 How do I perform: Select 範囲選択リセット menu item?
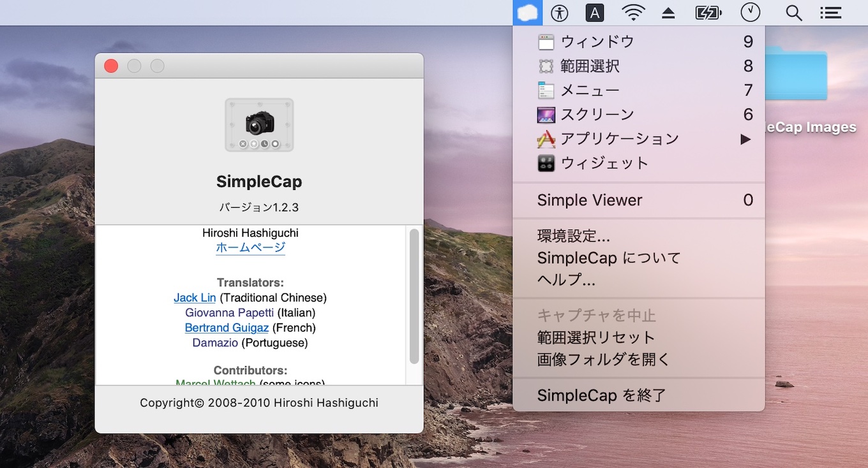[x=638, y=337]
